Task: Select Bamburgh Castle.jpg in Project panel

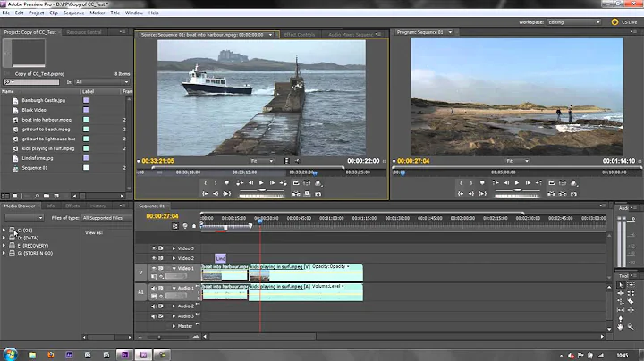Action: (x=44, y=100)
